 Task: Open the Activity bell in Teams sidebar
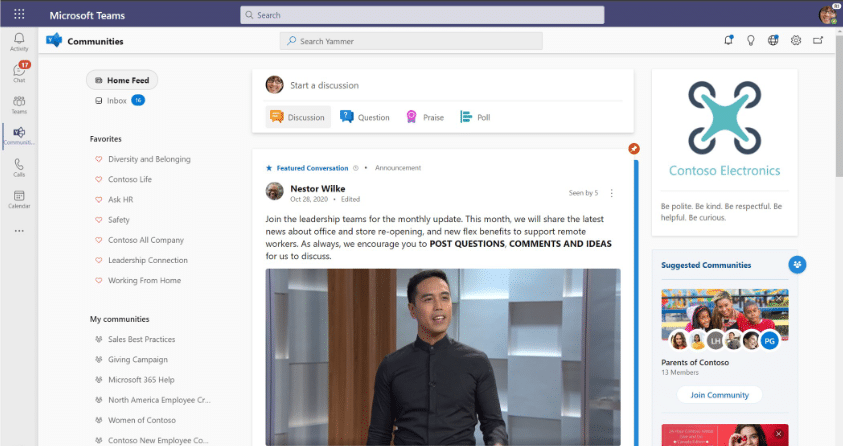[x=19, y=41]
